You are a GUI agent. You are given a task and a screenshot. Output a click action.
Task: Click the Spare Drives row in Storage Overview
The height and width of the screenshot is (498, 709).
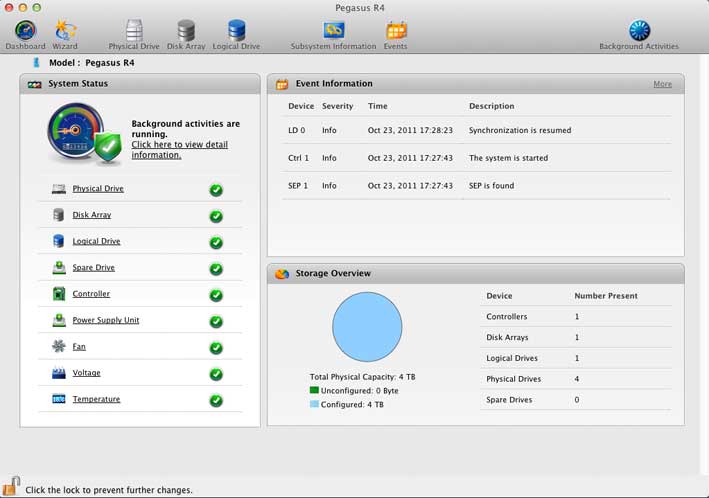point(576,400)
